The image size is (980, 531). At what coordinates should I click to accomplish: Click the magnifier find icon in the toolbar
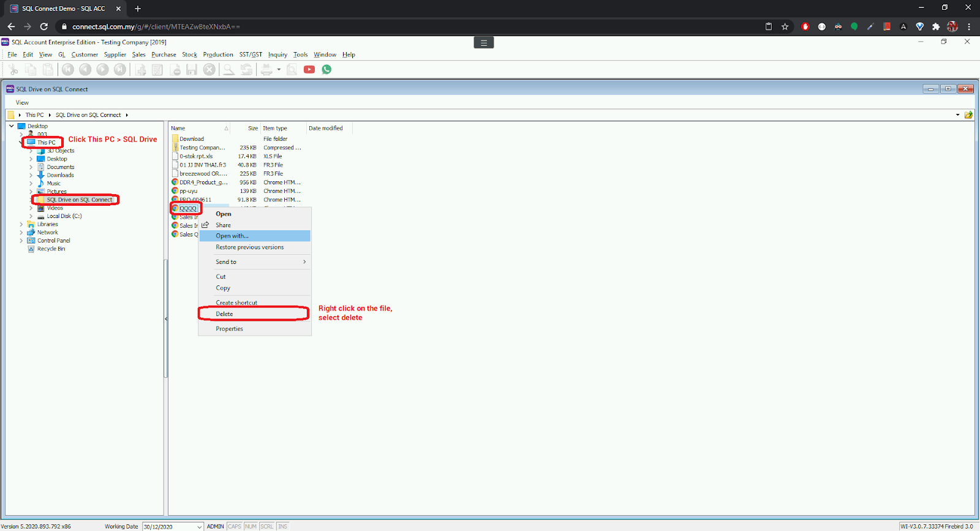pyautogui.click(x=228, y=70)
